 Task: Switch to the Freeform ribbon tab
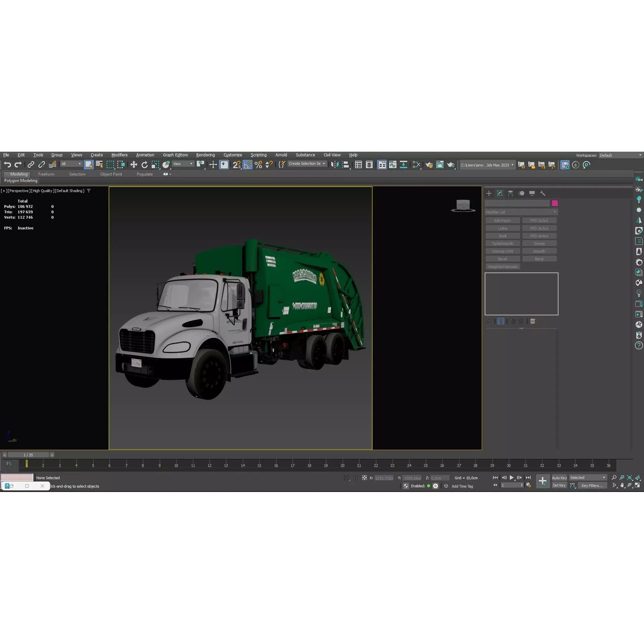pyautogui.click(x=46, y=174)
